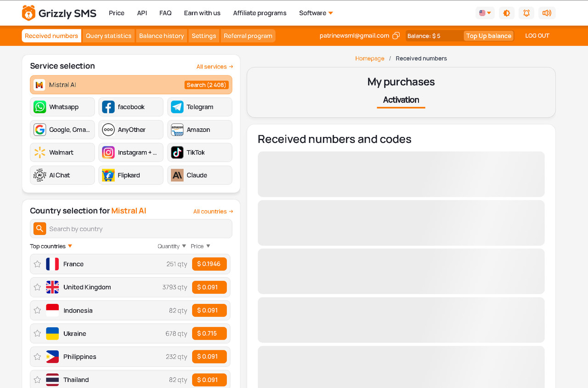Viewport: 588px width, 388px height.
Task: Click the Top Up balance button
Action: click(x=489, y=36)
